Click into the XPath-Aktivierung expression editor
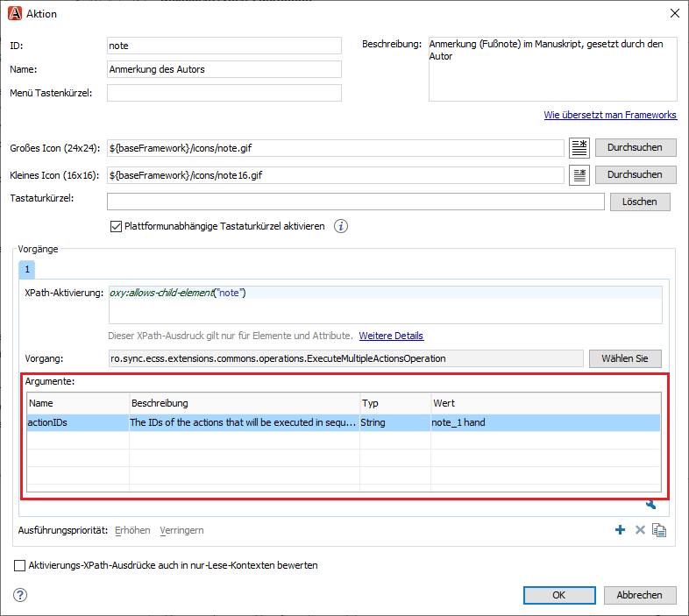 coord(386,305)
